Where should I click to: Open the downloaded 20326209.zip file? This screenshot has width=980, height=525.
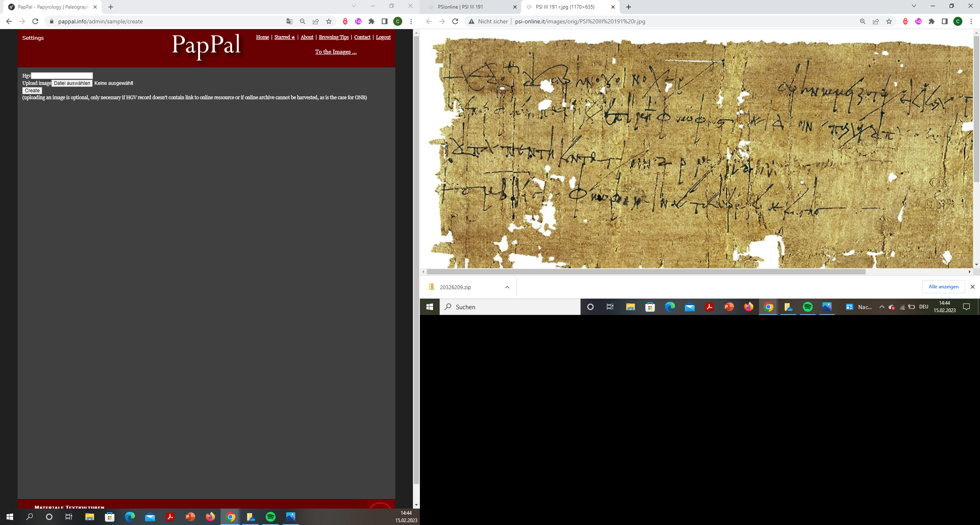(455, 287)
